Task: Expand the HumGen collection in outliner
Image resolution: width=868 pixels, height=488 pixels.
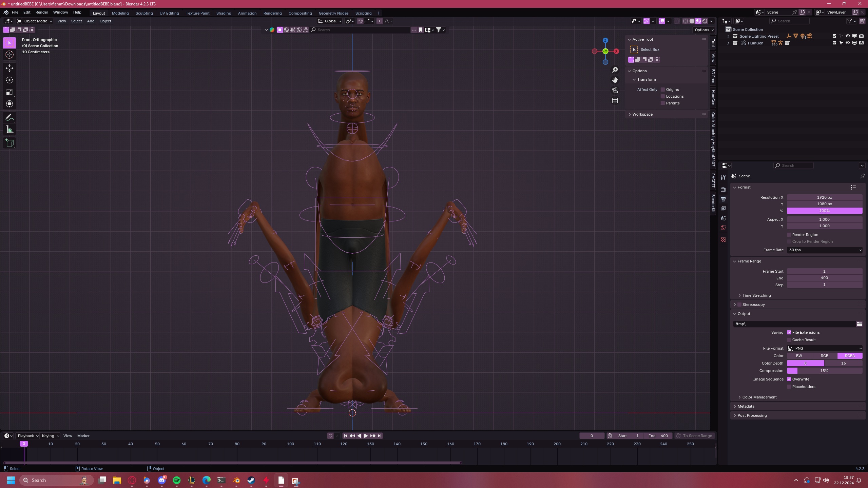Action: [x=728, y=43]
